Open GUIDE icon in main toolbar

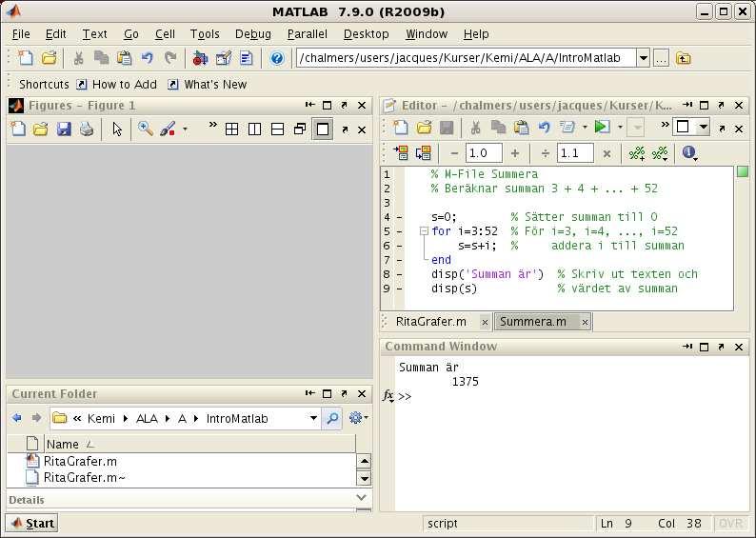click(223, 58)
